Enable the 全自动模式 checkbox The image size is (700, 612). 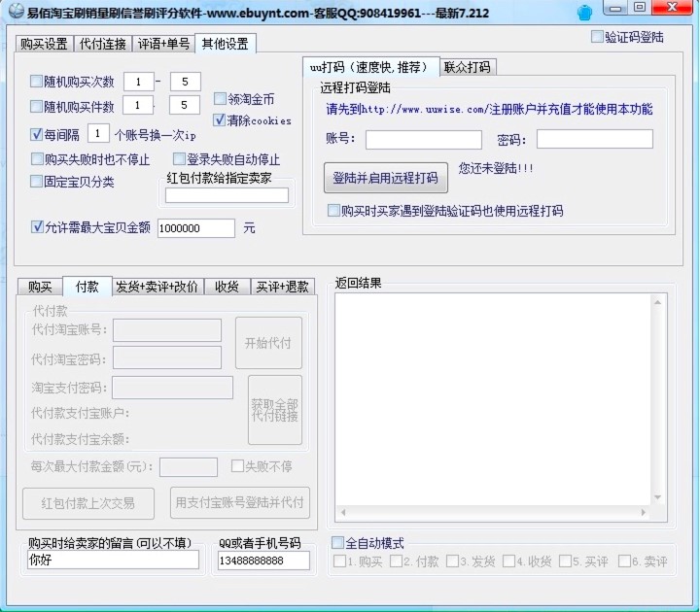338,543
